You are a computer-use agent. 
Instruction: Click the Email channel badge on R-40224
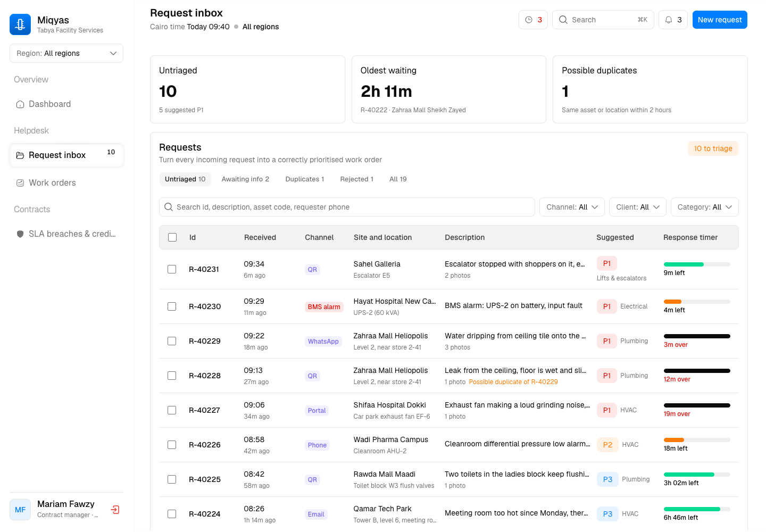point(316,514)
